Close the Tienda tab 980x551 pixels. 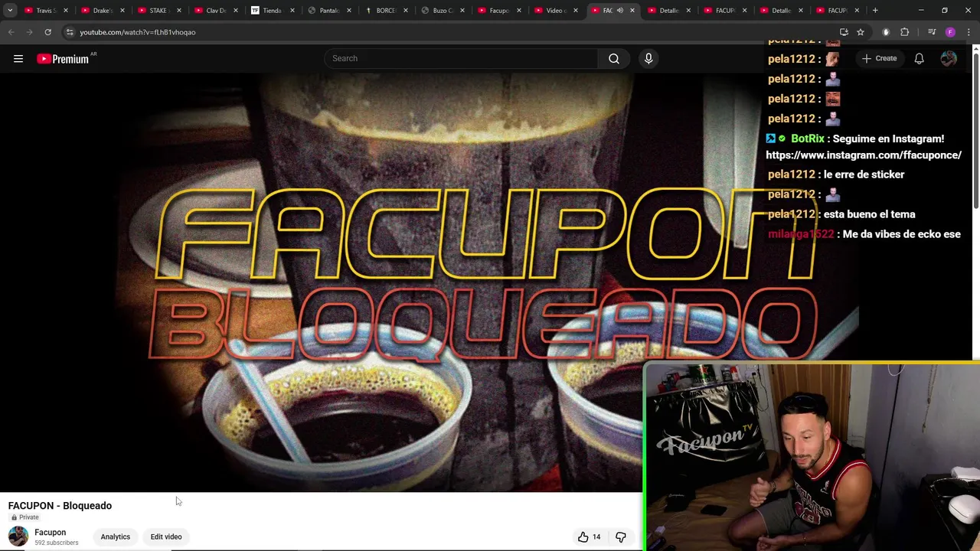click(x=292, y=11)
